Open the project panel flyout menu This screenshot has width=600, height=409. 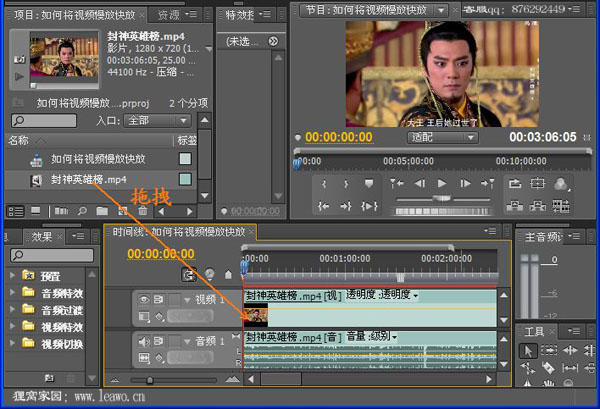191,14
